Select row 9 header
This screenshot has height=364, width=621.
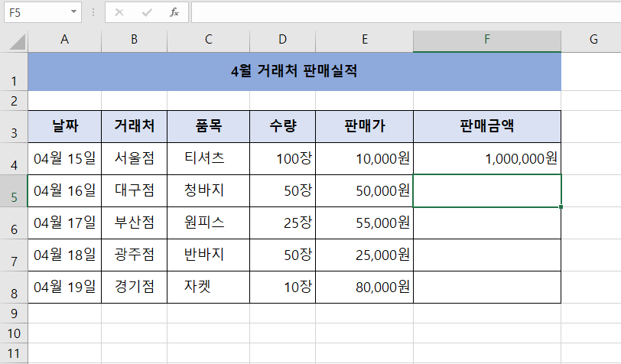point(14,314)
